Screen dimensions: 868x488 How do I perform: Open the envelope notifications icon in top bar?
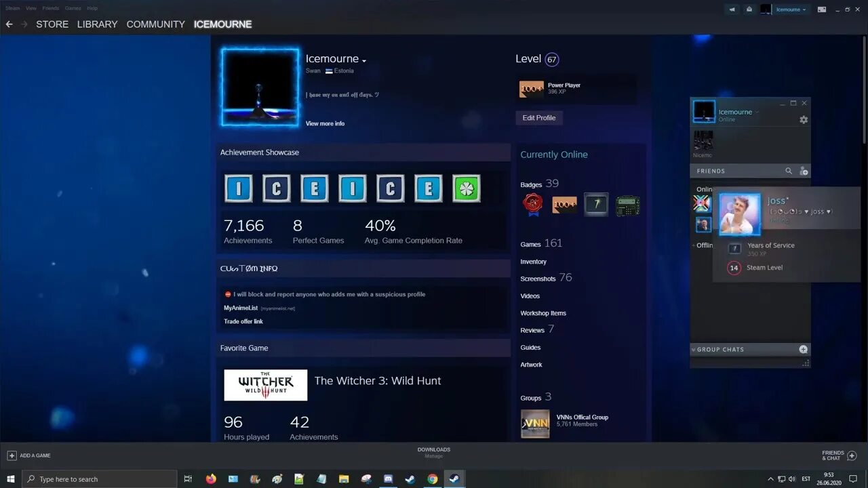[x=749, y=9]
